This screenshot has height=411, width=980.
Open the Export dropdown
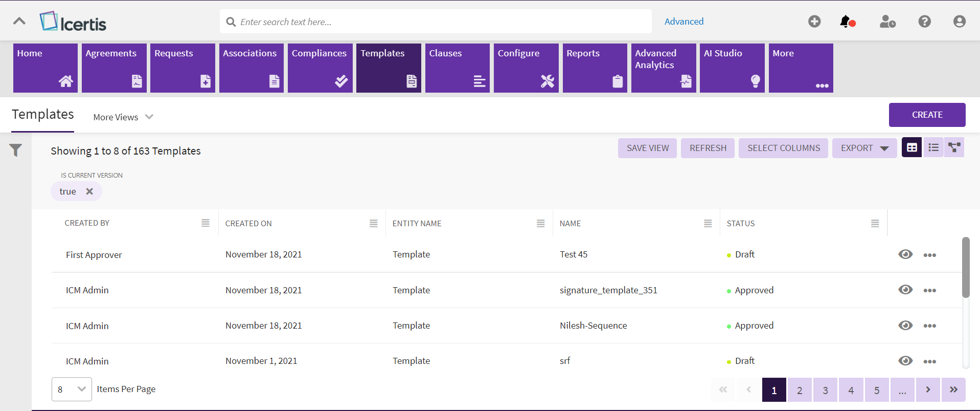point(864,148)
